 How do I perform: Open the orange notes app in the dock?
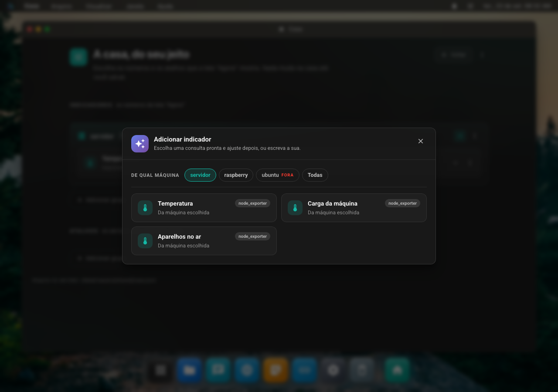276,370
